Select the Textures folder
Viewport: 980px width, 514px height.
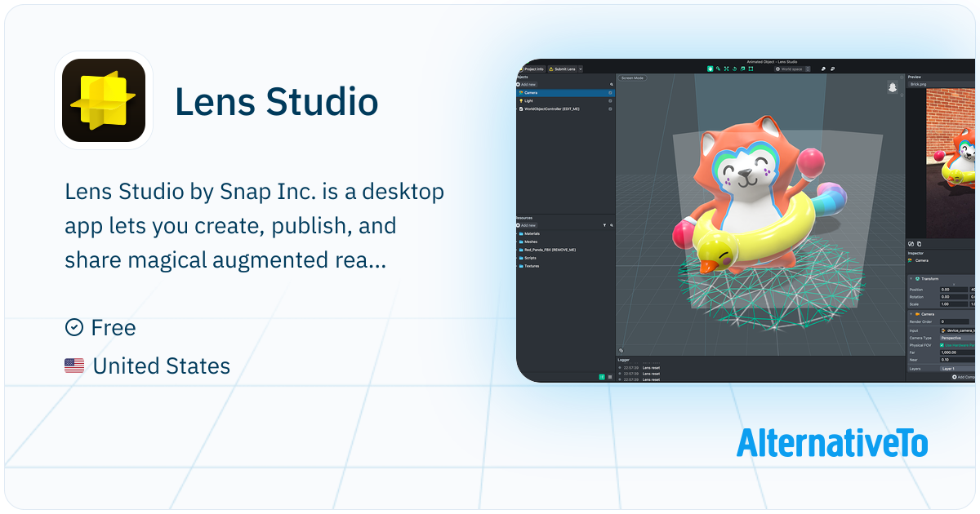565,266
